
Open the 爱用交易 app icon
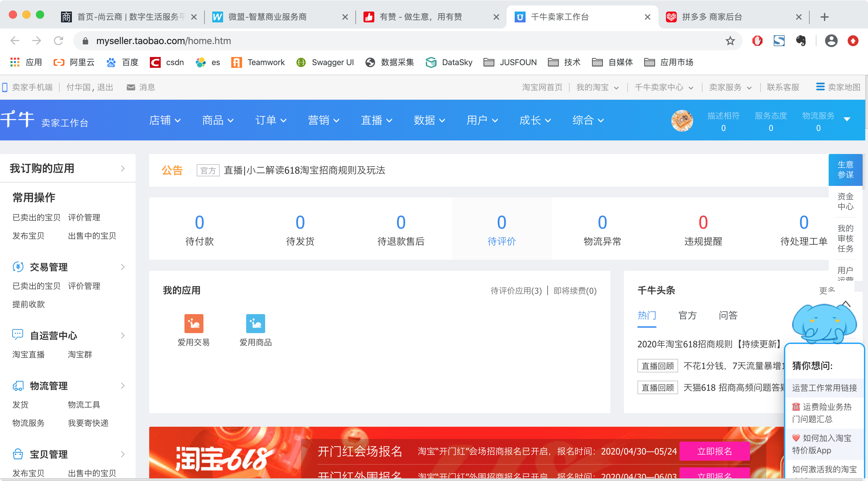click(x=193, y=324)
